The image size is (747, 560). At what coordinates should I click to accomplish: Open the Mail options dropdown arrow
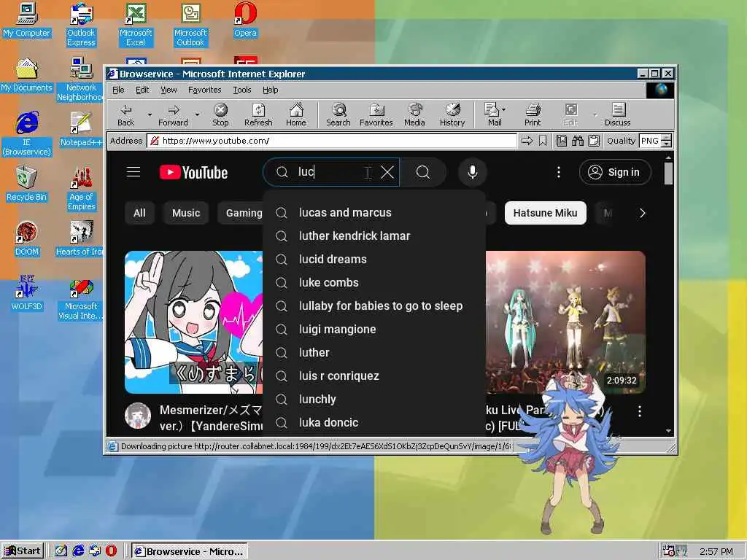point(504,109)
